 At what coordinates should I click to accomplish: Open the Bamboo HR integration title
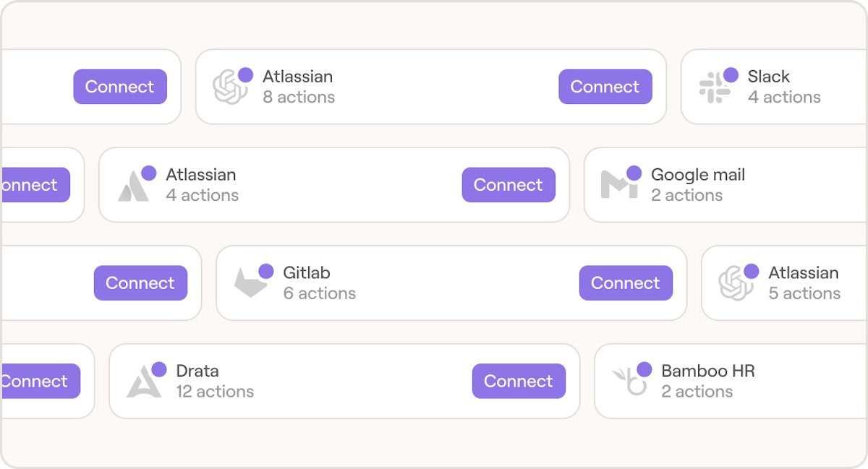(x=707, y=371)
